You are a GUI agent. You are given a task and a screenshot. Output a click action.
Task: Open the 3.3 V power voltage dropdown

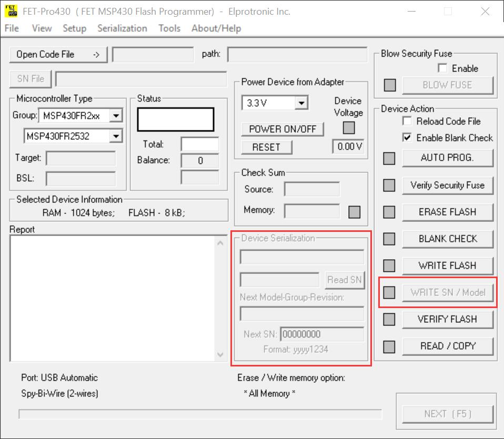(x=301, y=103)
